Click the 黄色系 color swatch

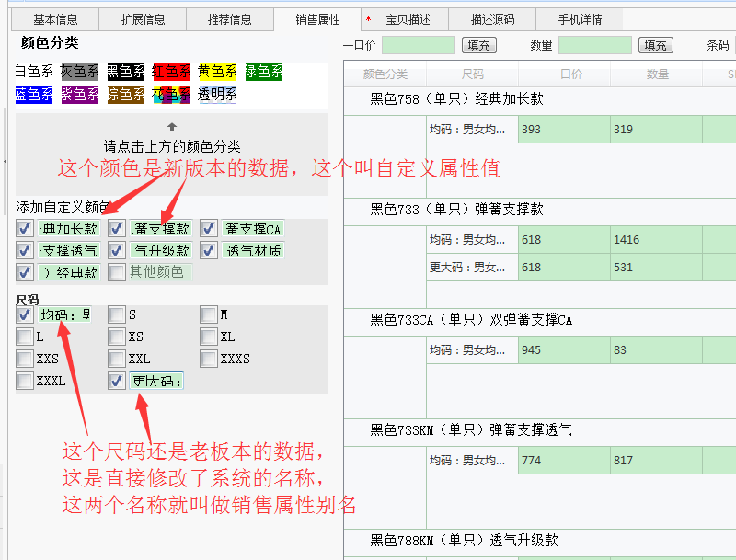coord(218,71)
